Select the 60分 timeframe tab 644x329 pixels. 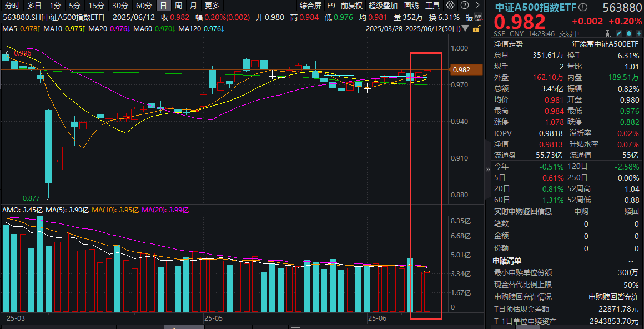pyautogui.click(x=144, y=6)
